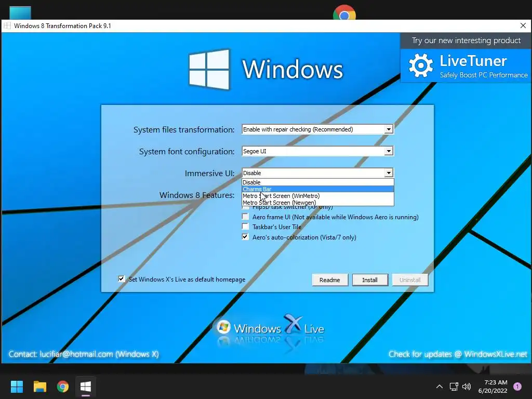The width and height of the screenshot is (532, 399).
Task: Click the Install button
Action: pos(370,280)
